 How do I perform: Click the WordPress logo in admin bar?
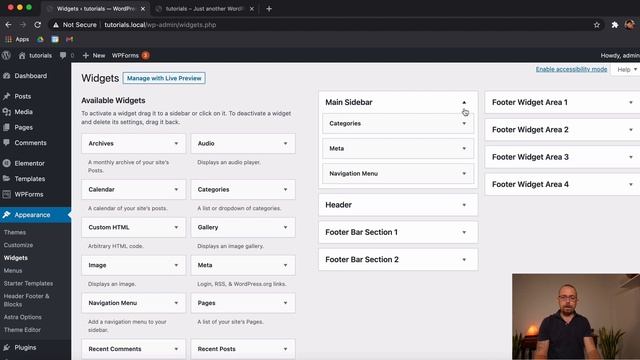[x=6, y=56]
